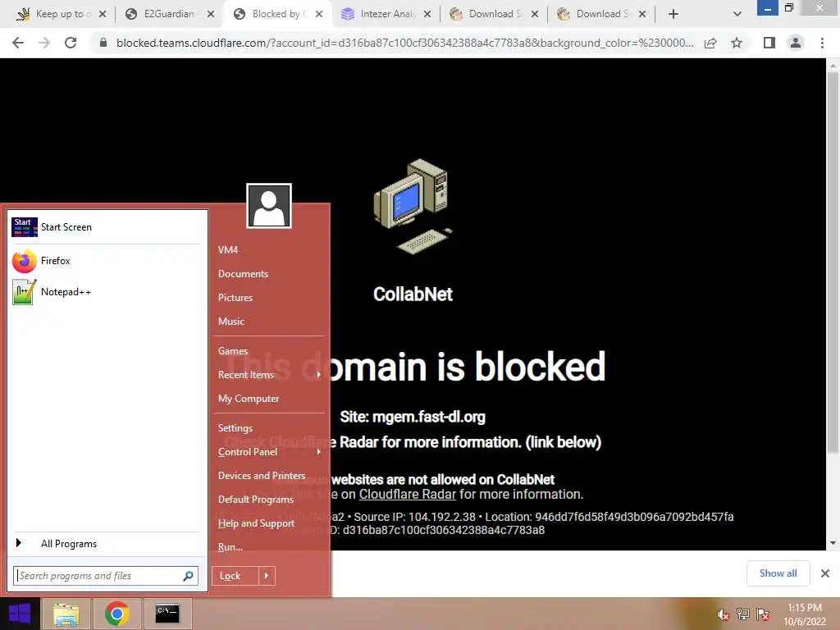This screenshot has height=630, width=840.
Task: Open Default Programs
Action: coord(256,500)
